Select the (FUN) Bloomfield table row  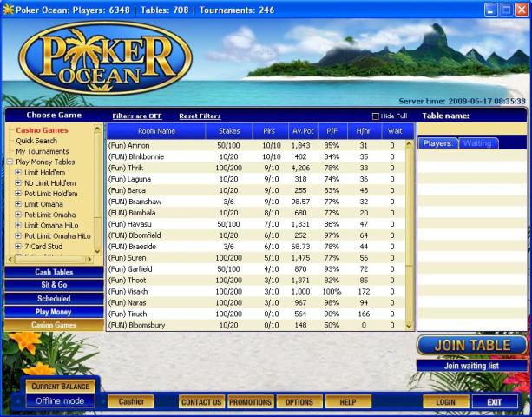click(x=256, y=235)
